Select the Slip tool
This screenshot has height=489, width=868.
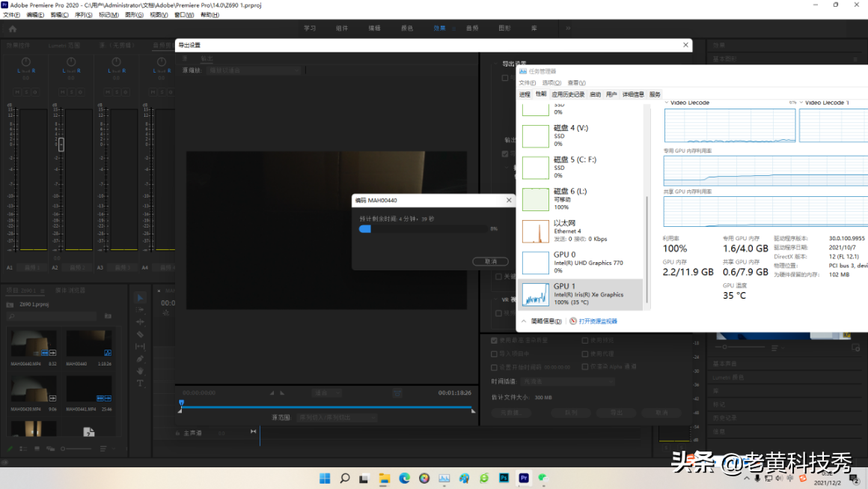pos(140,346)
